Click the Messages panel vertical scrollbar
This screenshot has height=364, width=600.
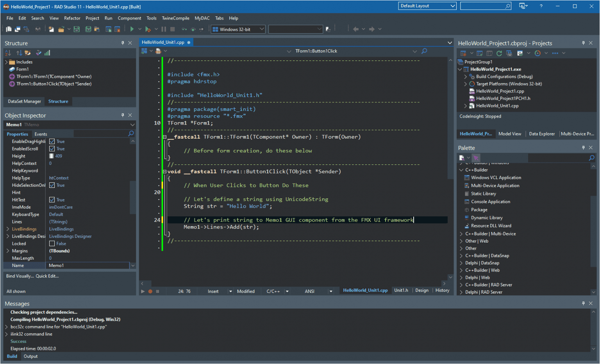click(593, 330)
